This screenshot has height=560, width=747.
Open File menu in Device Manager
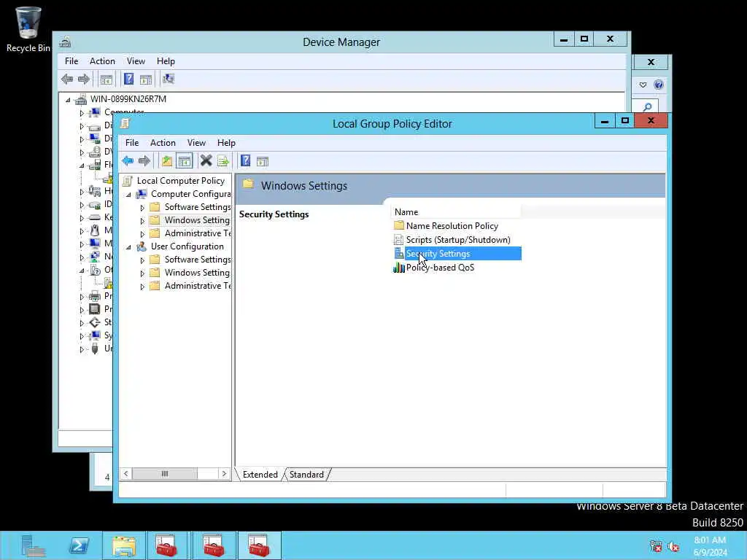coord(71,61)
